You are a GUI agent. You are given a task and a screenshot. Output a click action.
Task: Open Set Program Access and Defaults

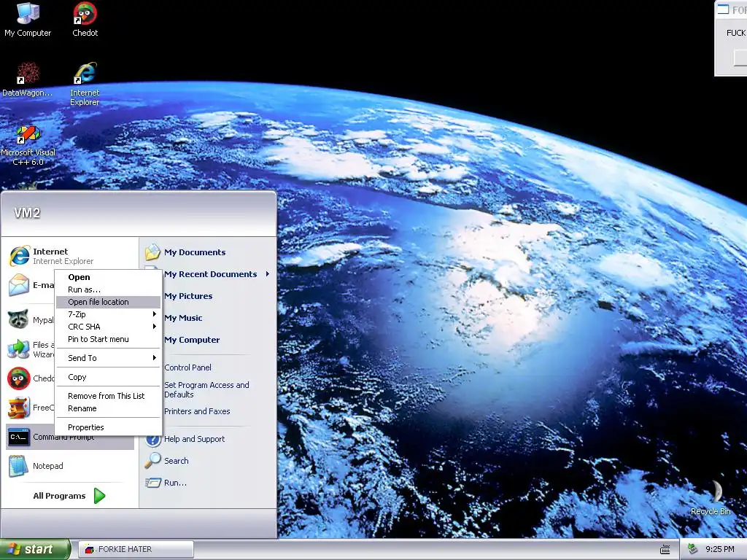tap(206, 389)
